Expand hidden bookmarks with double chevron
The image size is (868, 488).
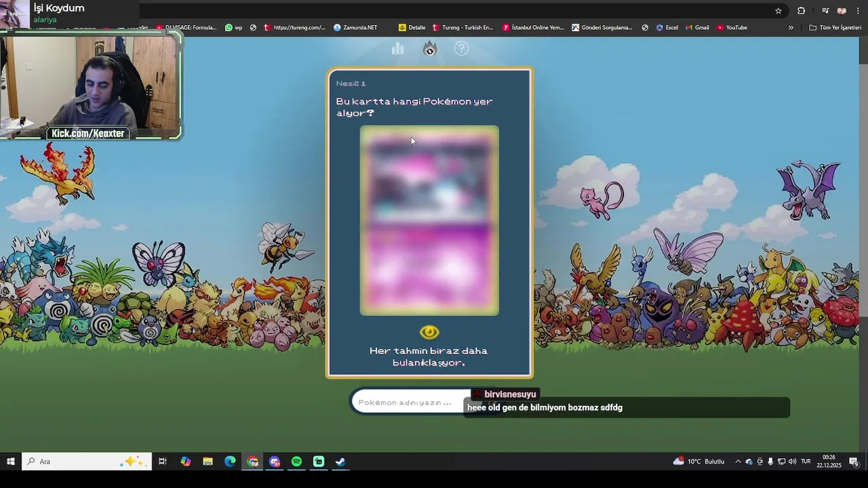pos(791,28)
